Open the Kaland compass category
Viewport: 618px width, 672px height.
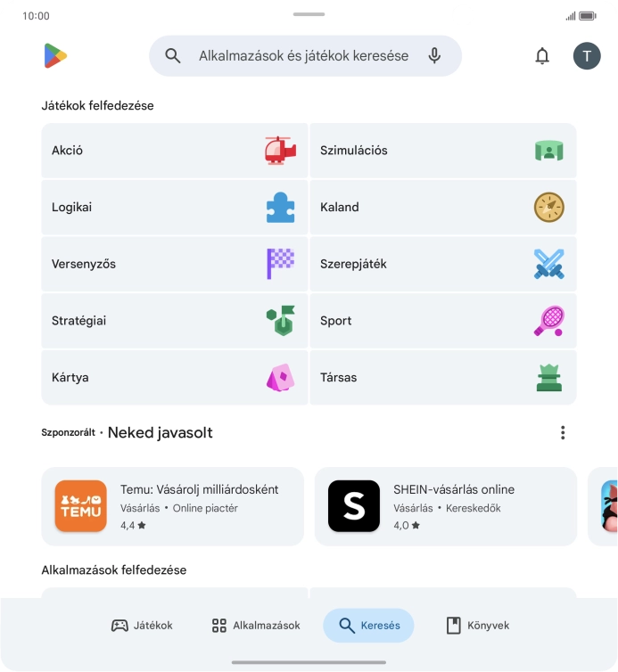pyautogui.click(x=442, y=208)
